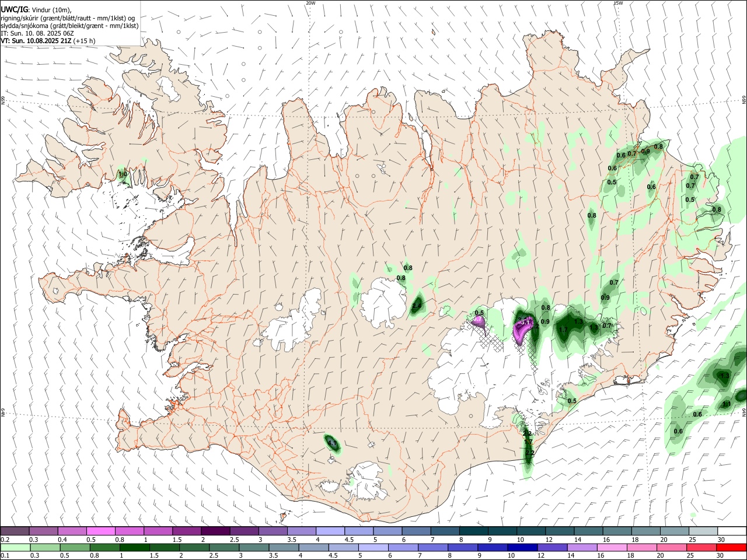The width and height of the screenshot is (747, 560).
Task: Click the UWC/IG title text
Action: pyautogui.click(x=14, y=10)
